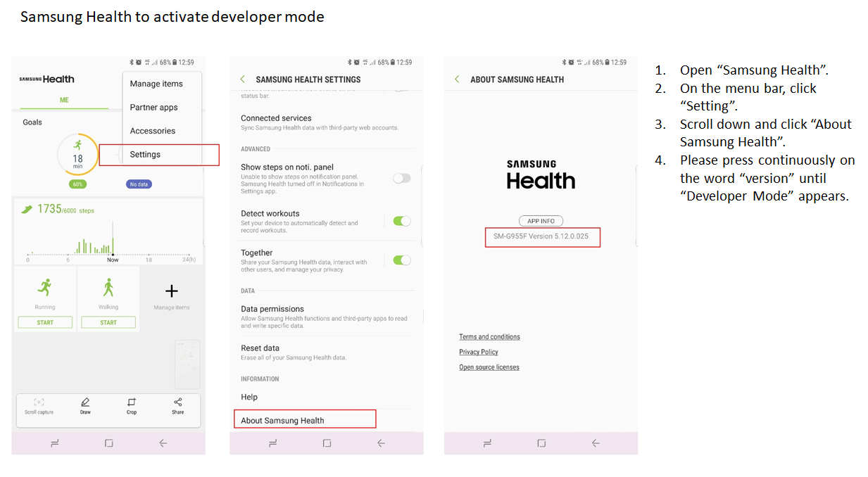This screenshot has width=868, height=477.
Task: Select the Draw pen tool
Action: click(x=85, y=406)
